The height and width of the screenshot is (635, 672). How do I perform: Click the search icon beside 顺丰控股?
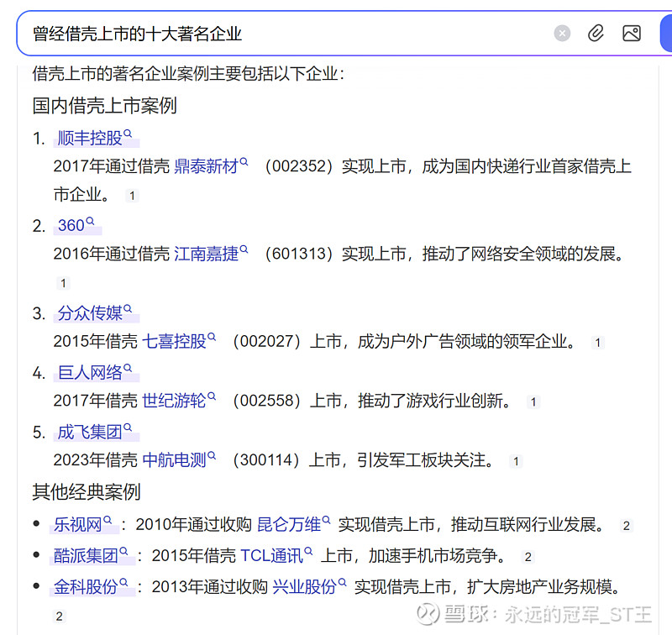128,134
